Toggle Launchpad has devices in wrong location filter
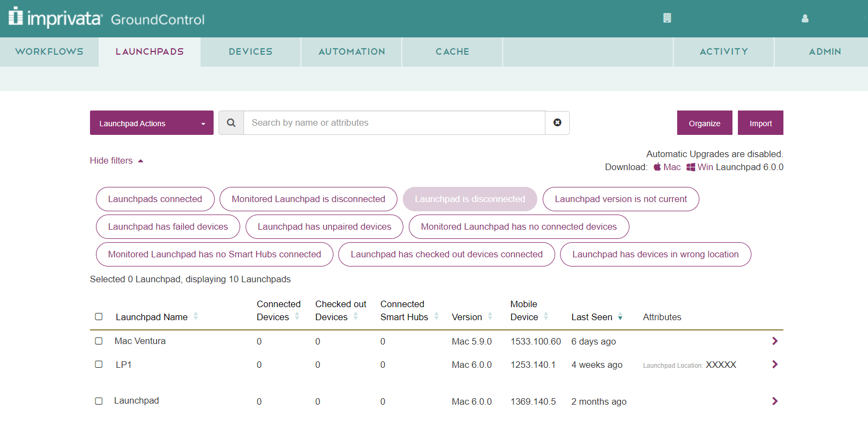Viewport: 868px width, 422px height. (x=655, y=254)
